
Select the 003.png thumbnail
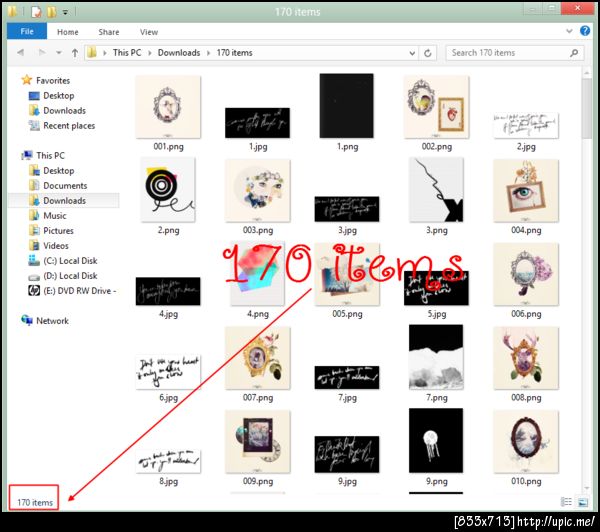coord(258,191)
